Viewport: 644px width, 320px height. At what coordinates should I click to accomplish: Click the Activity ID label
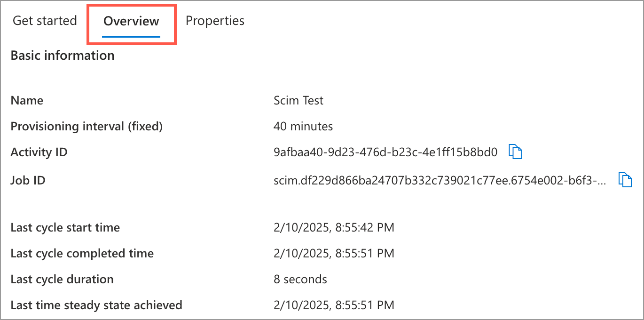point(39,152)
